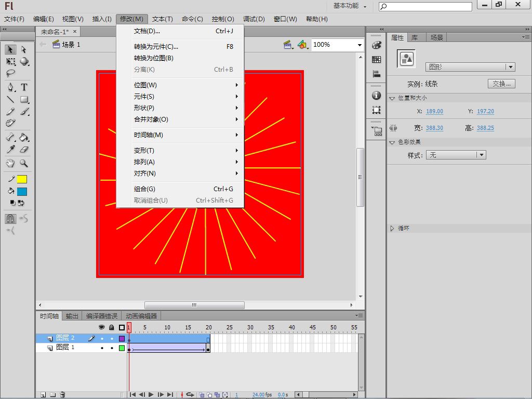Toggle visibility of 图层 2
Image resolution: width=532 pixels, height=399 pixels.
click(x=102, y=338)
